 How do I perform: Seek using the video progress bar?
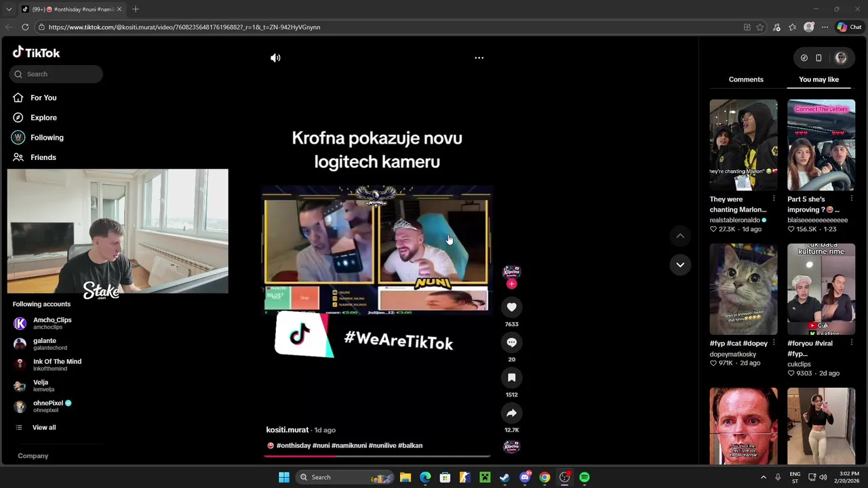pos(377,456)
